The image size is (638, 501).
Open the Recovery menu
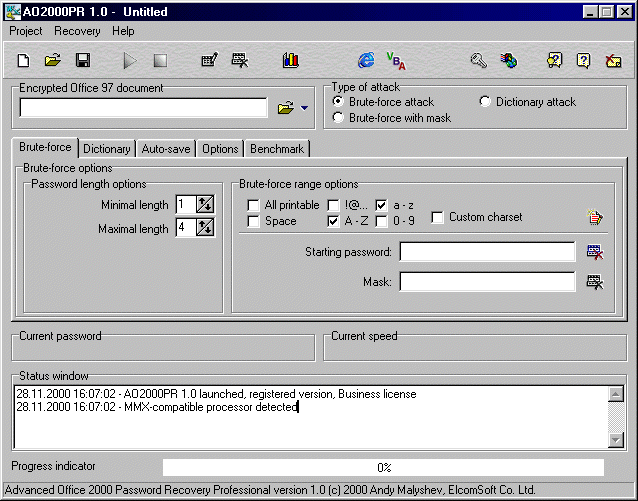tap(77, 31)
